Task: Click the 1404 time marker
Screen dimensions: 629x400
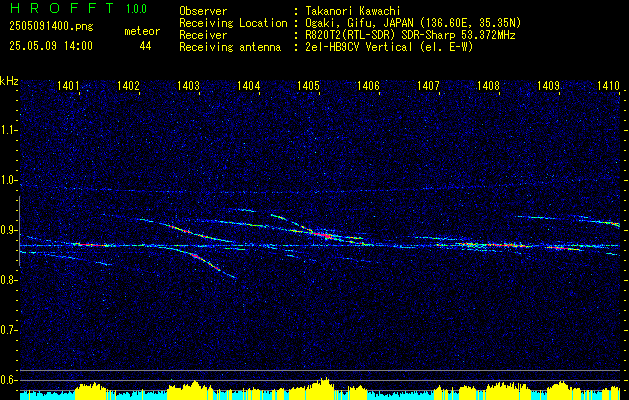Action: click(x=248, y=85)
